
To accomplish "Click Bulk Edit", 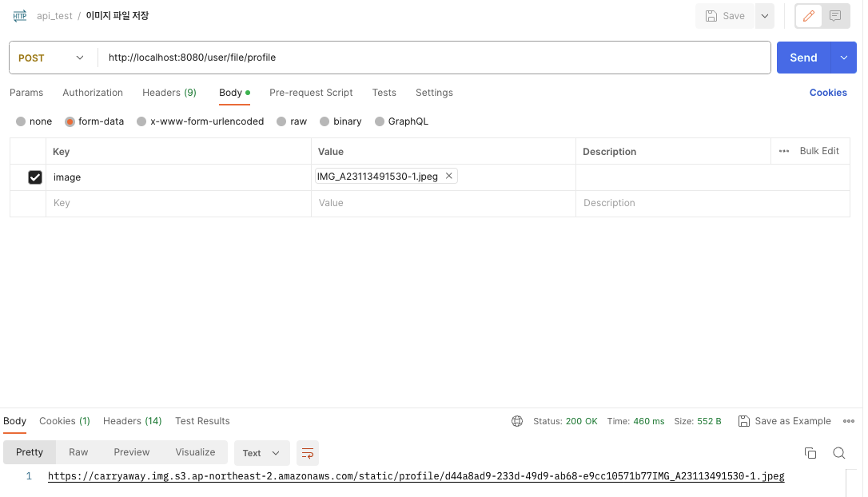I will [x=819, y=151].
